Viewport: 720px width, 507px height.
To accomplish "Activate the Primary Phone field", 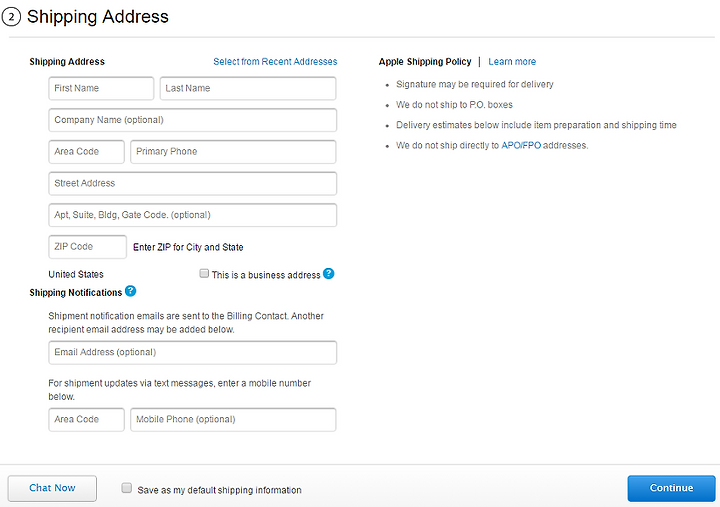I will click(233, 152).
